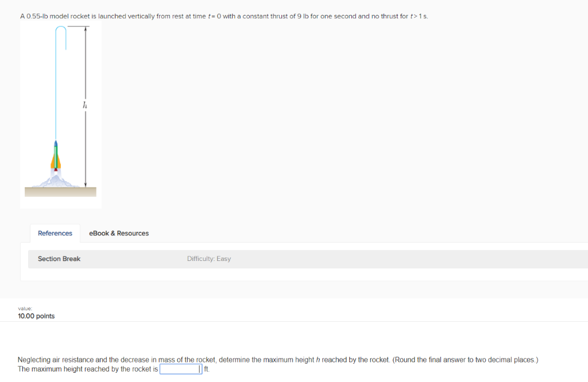Select the Section Break row

[308, 259]
